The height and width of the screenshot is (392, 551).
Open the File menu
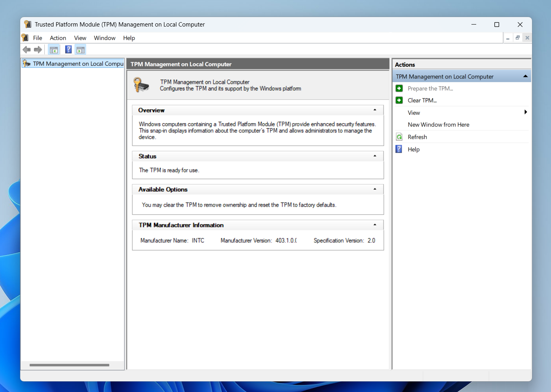click(x=38, y=38)
